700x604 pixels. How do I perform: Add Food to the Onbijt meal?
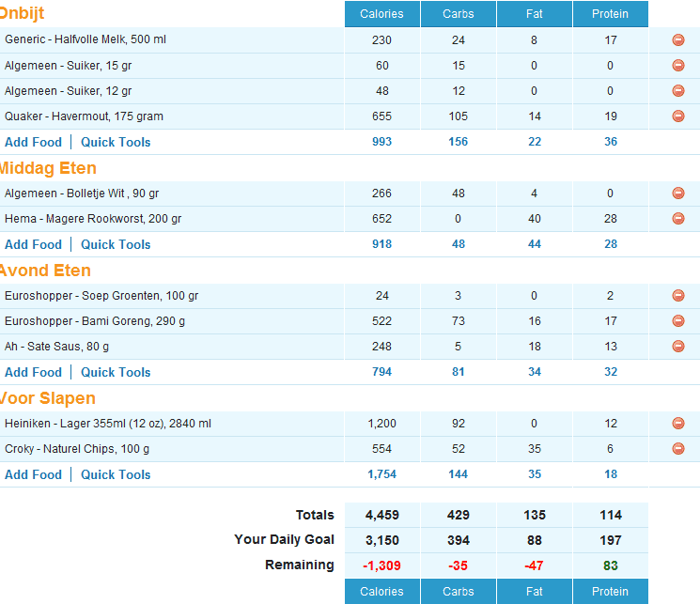point(33,143)
